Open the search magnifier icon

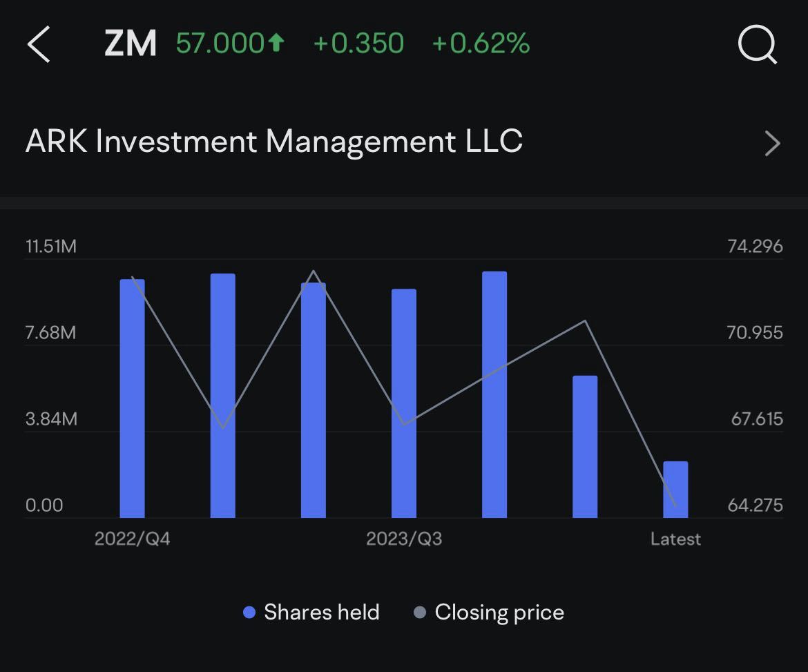(x=757, y=45)
